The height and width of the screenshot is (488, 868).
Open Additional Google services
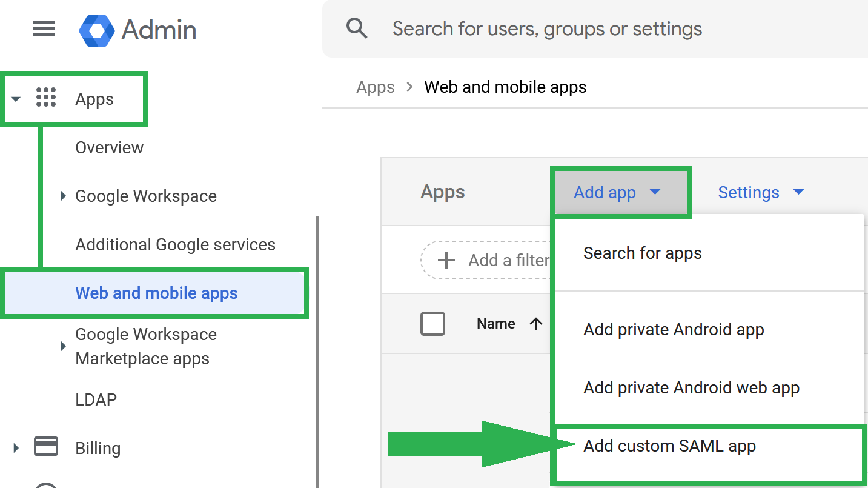point(175,245)
